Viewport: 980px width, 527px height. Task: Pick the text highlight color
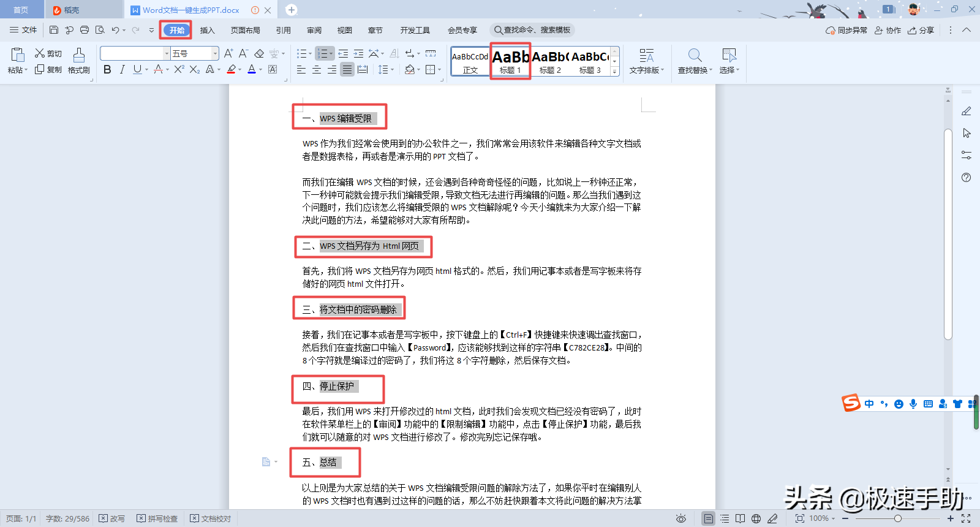232,69
